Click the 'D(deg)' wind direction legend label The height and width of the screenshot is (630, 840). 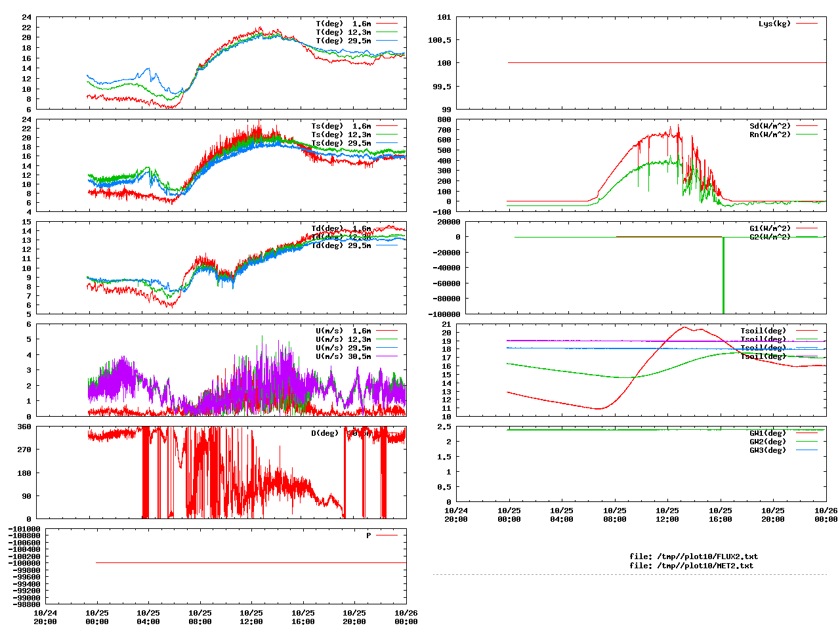325,433
